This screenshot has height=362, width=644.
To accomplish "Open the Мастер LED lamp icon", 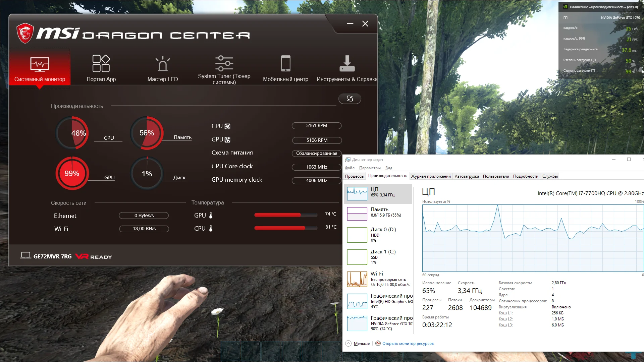I will click(163, 64).
